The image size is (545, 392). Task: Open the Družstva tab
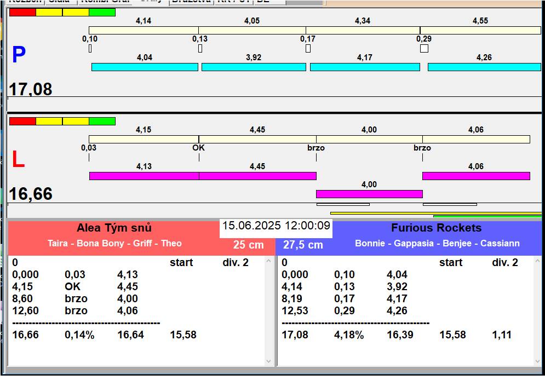point(190,2)
